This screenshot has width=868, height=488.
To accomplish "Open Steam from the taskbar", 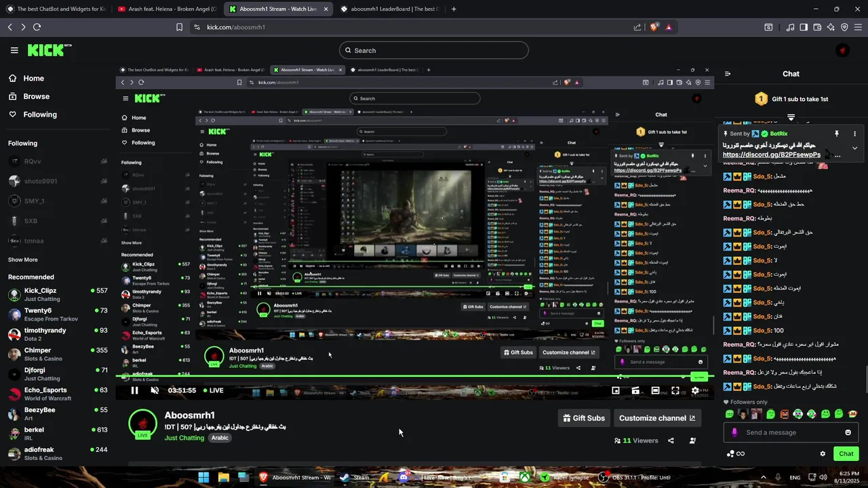I will [x=355, y=477].
